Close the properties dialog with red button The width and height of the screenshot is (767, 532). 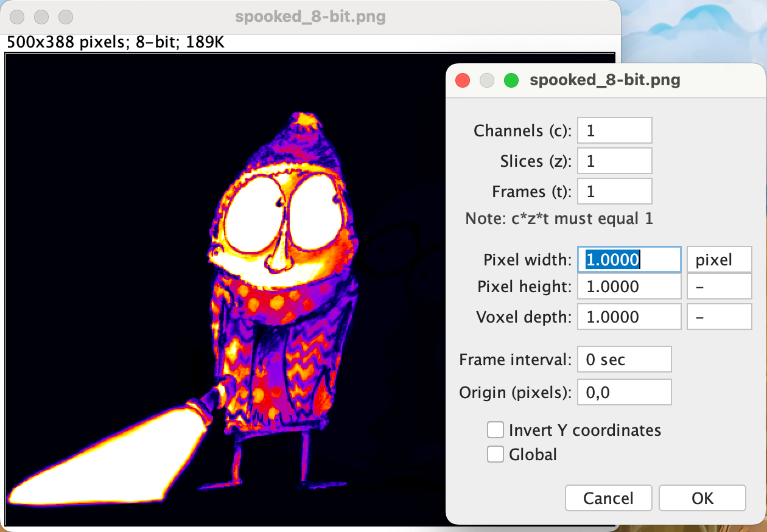point(463,80)
